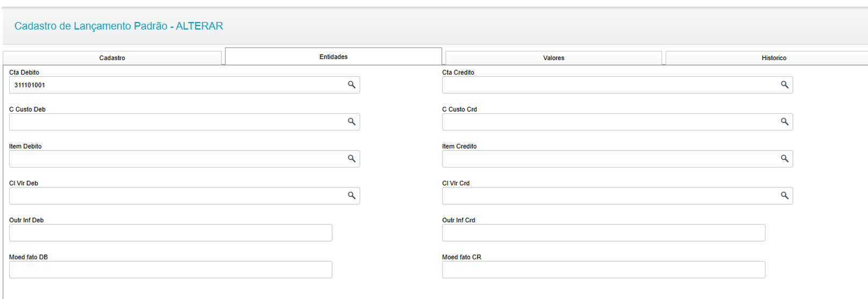
Task: Select the Entidades tab
Action: pos(333,56)
